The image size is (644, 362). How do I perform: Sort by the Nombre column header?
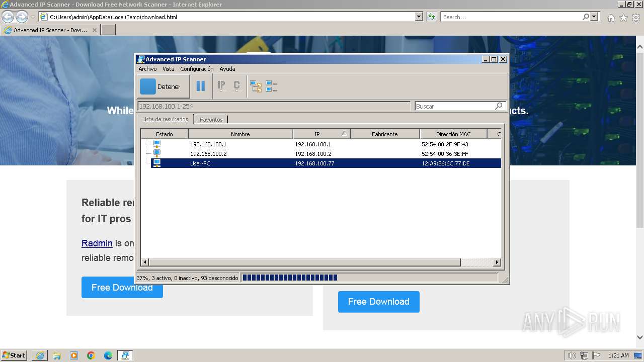[x=240, y=134]
